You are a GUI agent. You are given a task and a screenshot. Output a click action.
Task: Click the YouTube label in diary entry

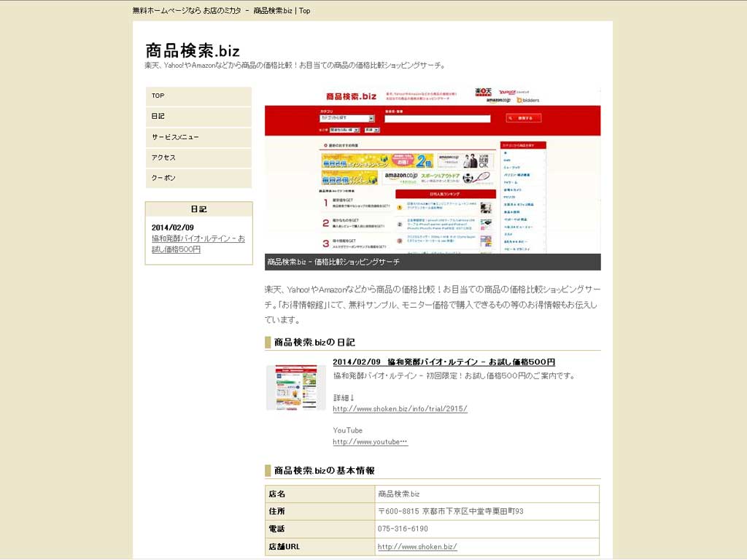[347, 430]
